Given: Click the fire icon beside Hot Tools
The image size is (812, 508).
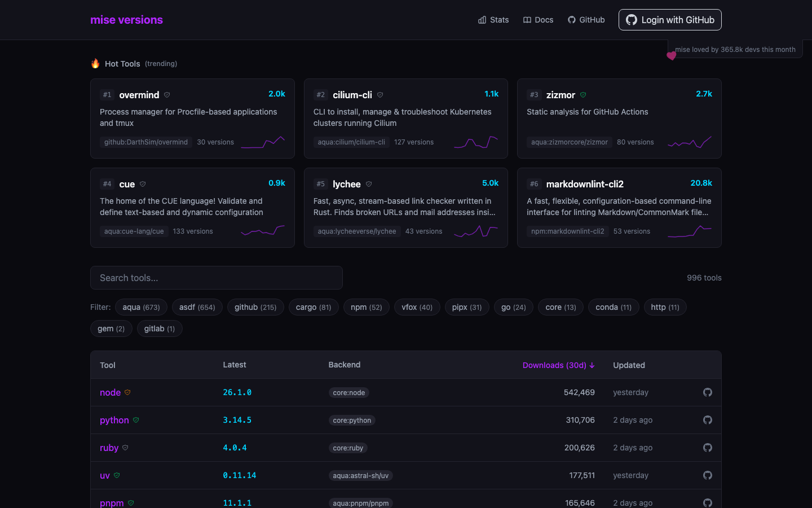Looking at the screenshot, I should click(x=95, y=63).
